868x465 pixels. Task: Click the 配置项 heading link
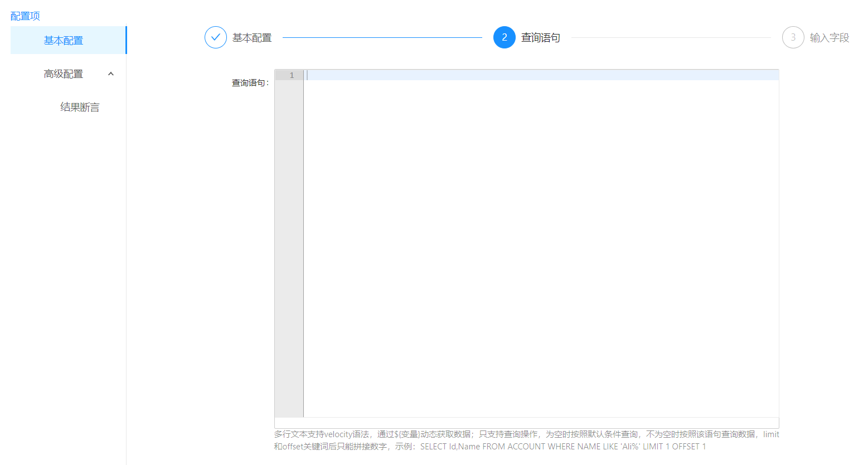pos(25,16)
